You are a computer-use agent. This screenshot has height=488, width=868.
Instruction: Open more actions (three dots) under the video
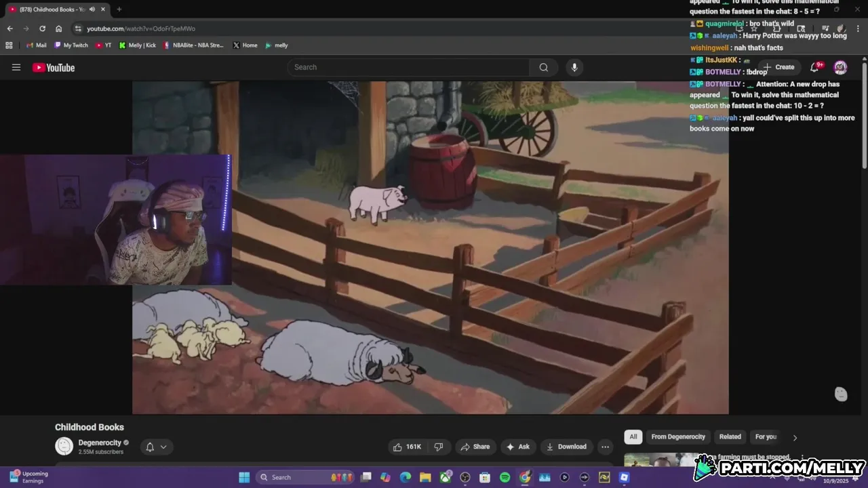tap(605, 447)
